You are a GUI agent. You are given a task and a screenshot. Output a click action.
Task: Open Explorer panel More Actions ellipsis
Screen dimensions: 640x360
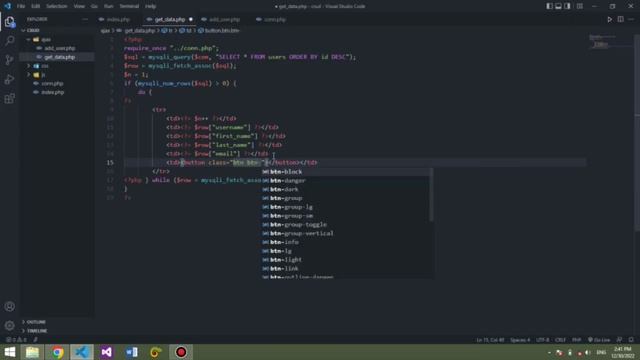click(x=85, y=19)
